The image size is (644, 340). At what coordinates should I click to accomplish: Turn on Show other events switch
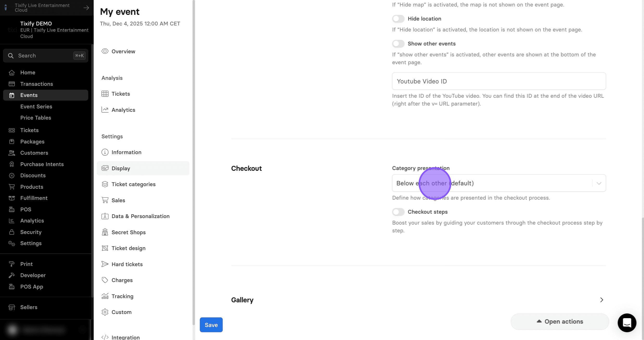point(398,44)
